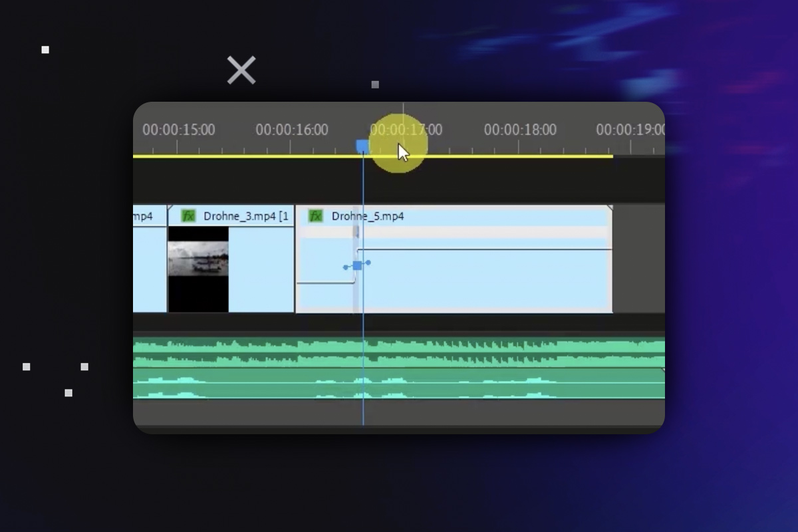Select the Drohne_5.mp4 clip label
Image resolution: width=798 pixels, height=532 pixels.
368,216
